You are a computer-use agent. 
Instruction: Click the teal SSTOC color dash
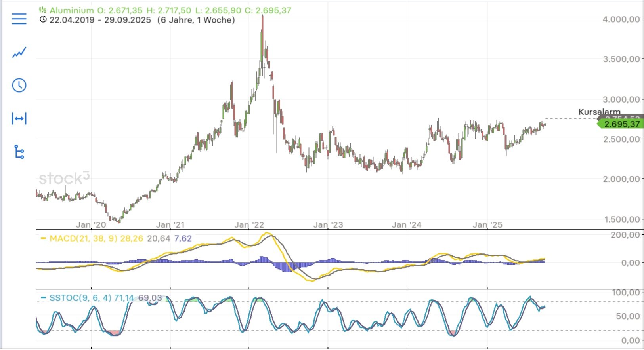[x=44, y=298]
